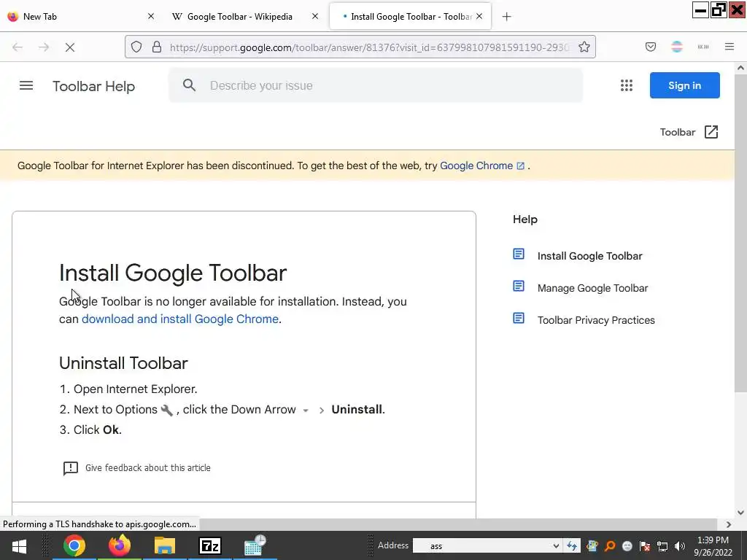This screenshot has width=747, height=560.
Task: Open the network tray icon
Action: (x=662, y=546)
